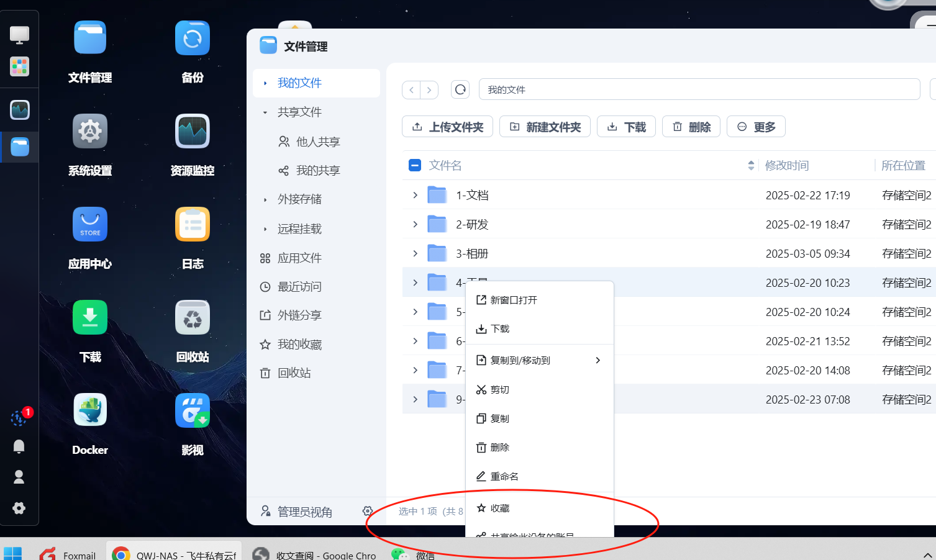The width and height of the screenshot is (936, 560).
Task: Switch to 收文查阅 Chrome window on taskbar
Action: point(315,554)
